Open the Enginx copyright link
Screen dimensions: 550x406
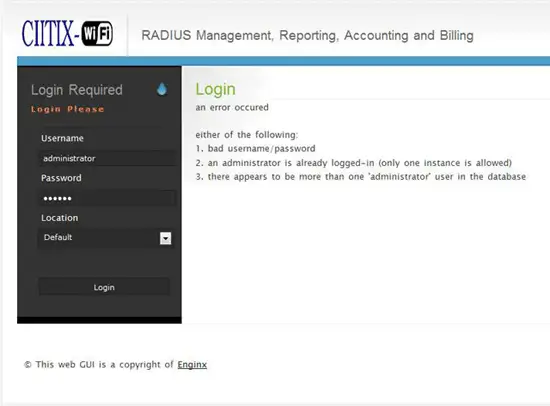[192, 365]
